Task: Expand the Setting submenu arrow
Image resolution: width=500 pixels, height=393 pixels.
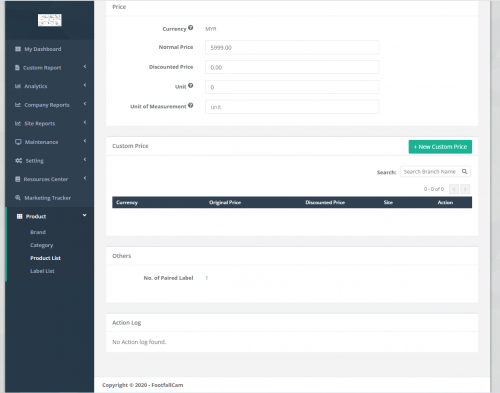Action: (85, 160)
